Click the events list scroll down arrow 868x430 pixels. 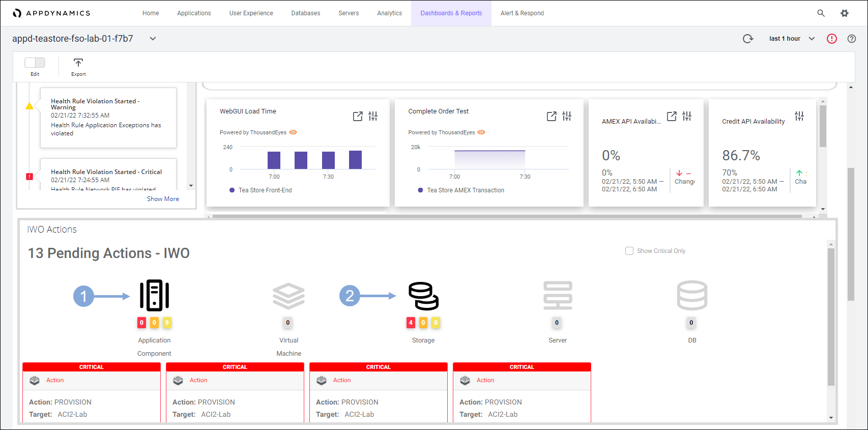[x=191, y=186]
